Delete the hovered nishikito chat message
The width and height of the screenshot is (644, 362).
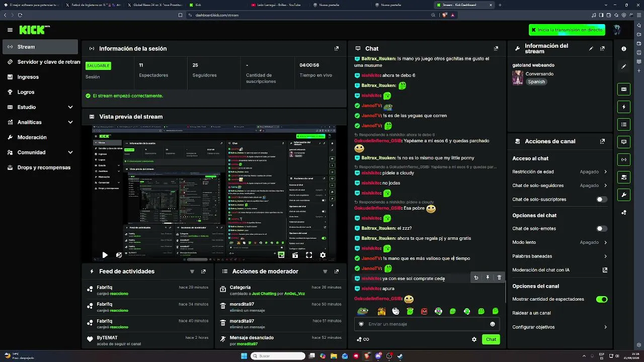coord(499,278)
